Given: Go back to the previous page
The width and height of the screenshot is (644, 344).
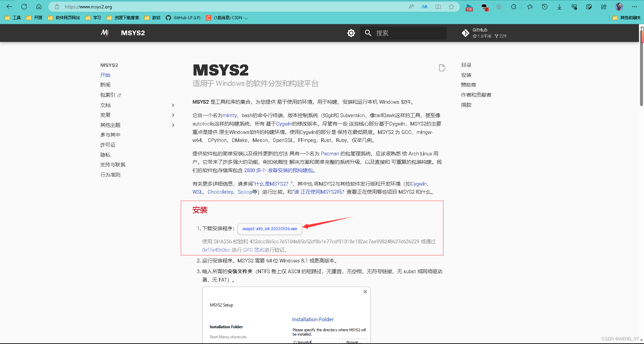Looking at the screenshot, I should click(9, 7).
